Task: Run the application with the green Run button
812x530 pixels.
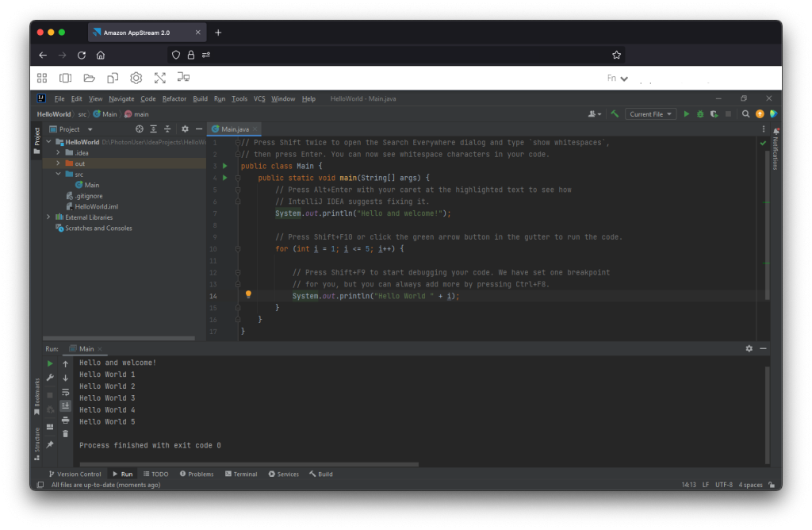Action: point(686,113)
